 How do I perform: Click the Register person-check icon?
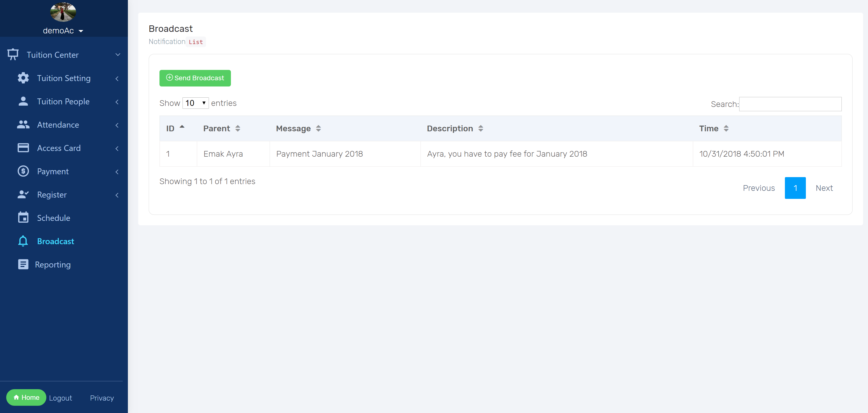click(x=23, y=194)
